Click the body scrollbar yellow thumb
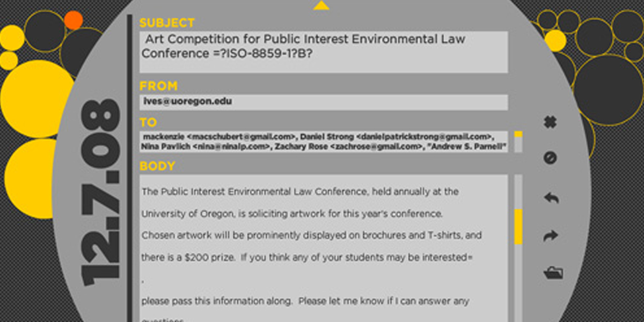Viewport: 644px width, 322px height. (x=518, y=227)
